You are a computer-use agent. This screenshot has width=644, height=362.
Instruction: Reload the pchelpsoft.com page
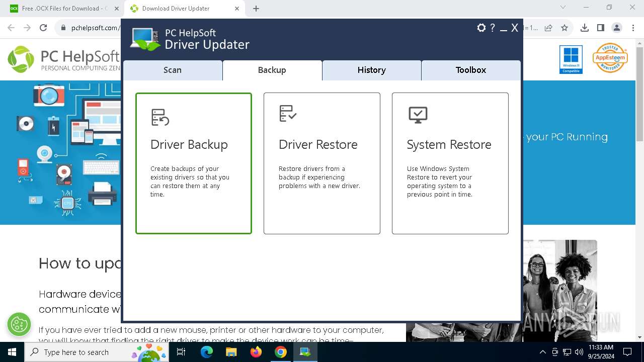(x=43, y=28)
